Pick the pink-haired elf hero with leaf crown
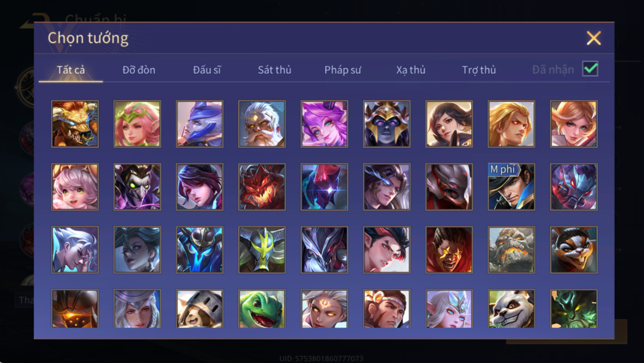The image size is (644, 363). [x=137, y=123]
